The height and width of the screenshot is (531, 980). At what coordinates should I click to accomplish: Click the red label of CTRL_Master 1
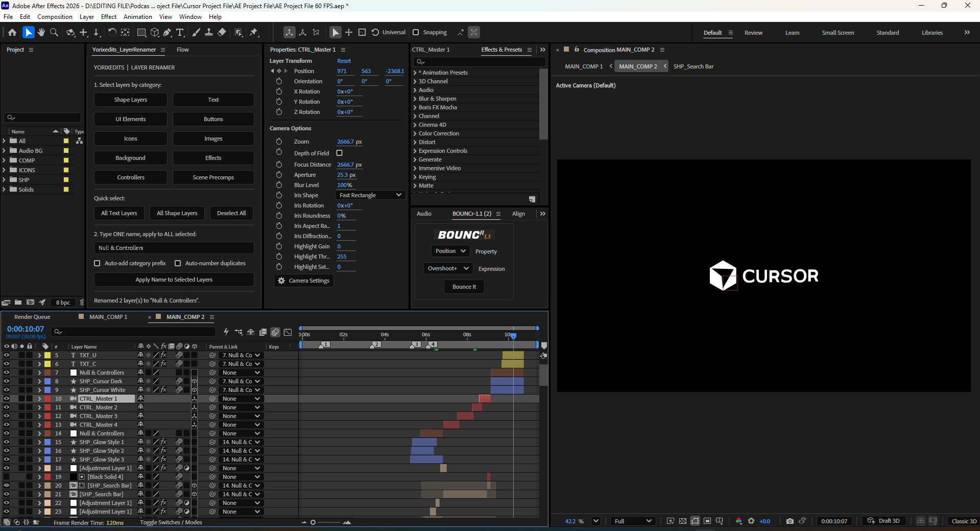click(47, 399)
